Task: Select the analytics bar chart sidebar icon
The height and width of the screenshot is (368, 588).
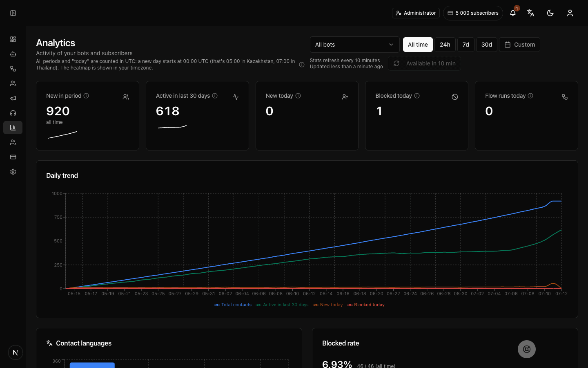Action: tap(13, 128)
